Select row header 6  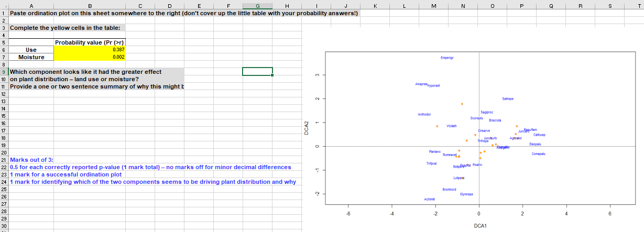(x=4, y=50)
